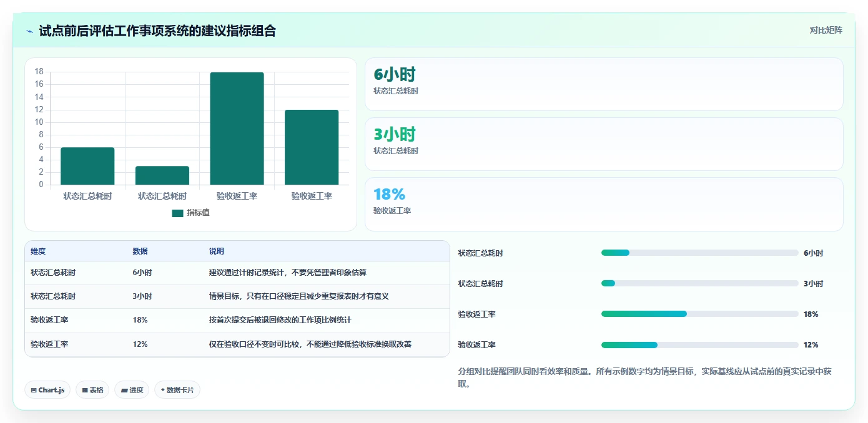Select the Chart.js tag chip
Screen dimensions: 868x423
click(x=48, y=390)
